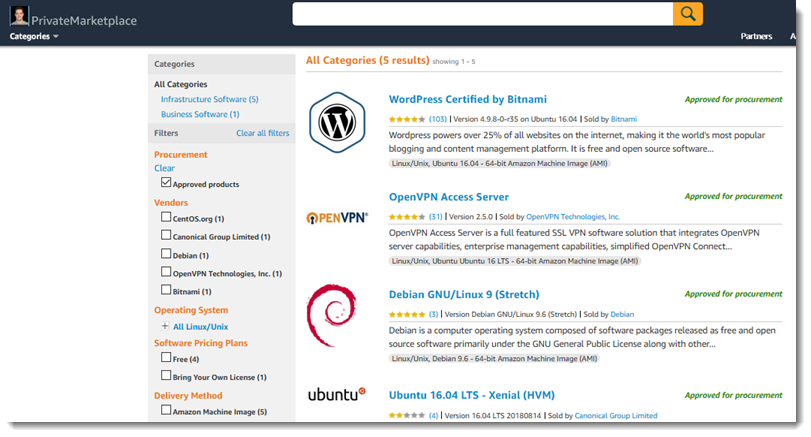Open the Debian swirl logo
This screenshot has width=811, height=437.
coord(332,315)
